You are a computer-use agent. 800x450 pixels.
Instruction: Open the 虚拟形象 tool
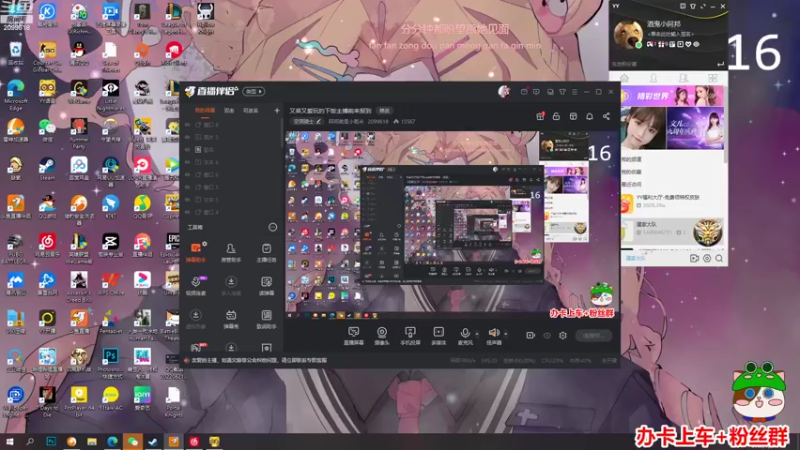tap(196, 319)
